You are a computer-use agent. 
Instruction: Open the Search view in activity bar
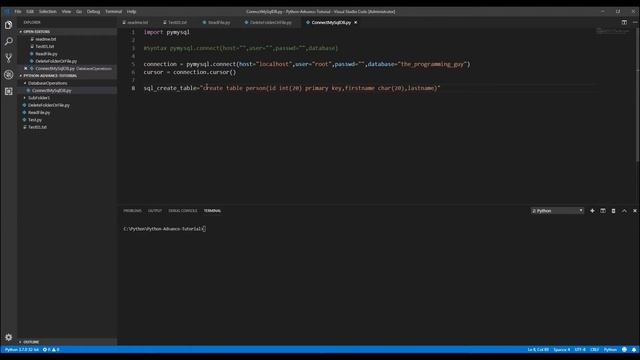pyautogui.click(x=9, y=42)
